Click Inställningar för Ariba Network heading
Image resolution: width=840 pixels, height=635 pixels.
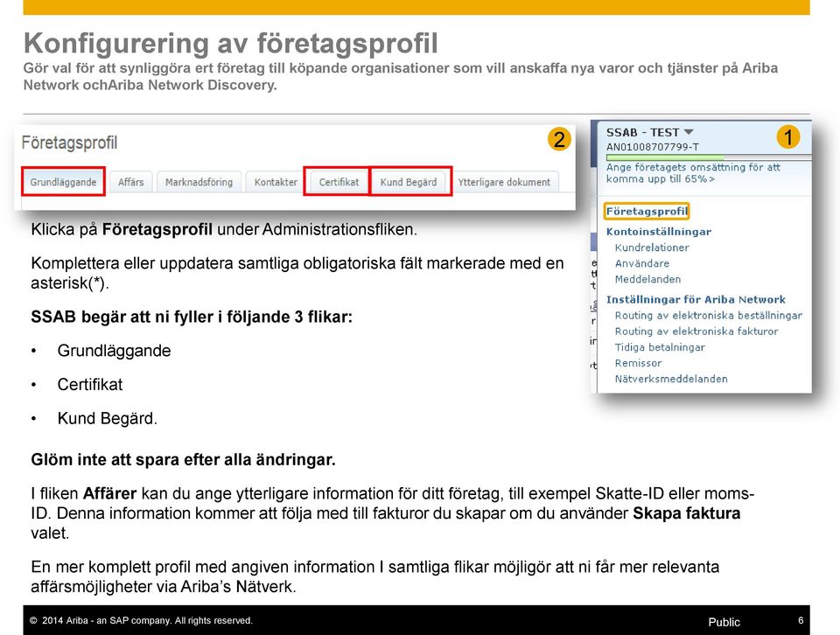click(696, 299)
